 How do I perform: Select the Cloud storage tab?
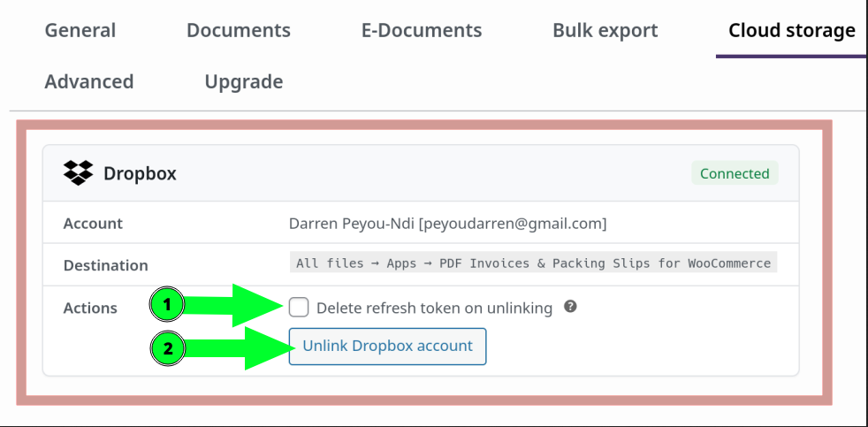point(792,31)
